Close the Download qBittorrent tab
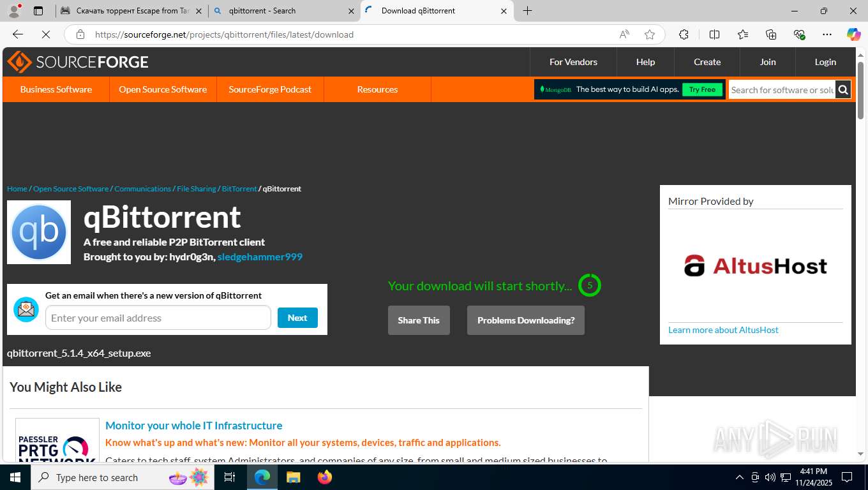Viewport: 868px width, 490px height. (x=504, y=11)
